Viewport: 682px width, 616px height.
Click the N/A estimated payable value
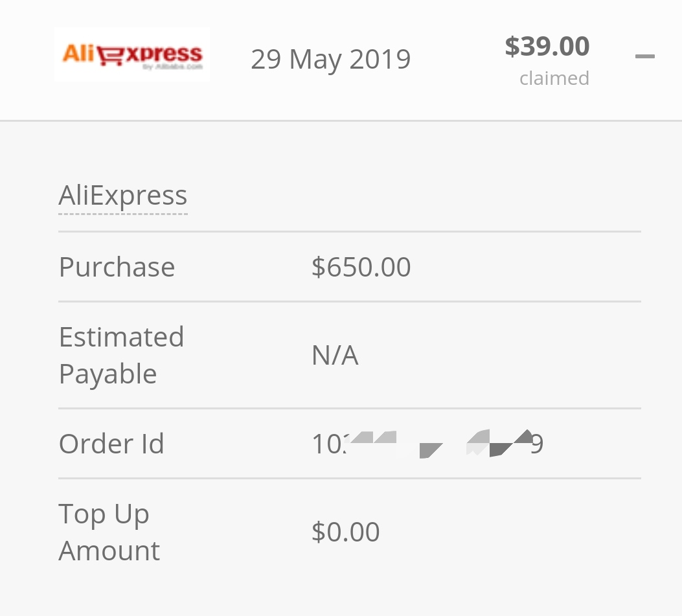click(x=335, y=356)
